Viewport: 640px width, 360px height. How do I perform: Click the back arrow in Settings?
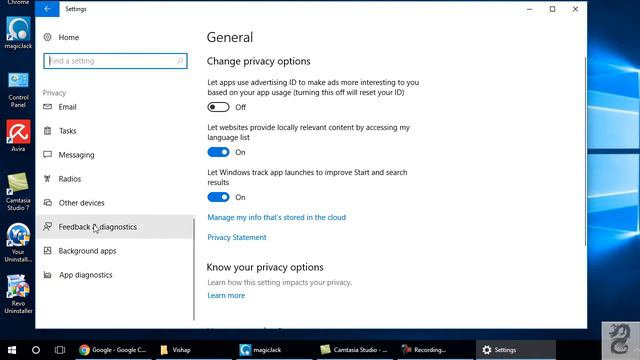pos(47,9)
